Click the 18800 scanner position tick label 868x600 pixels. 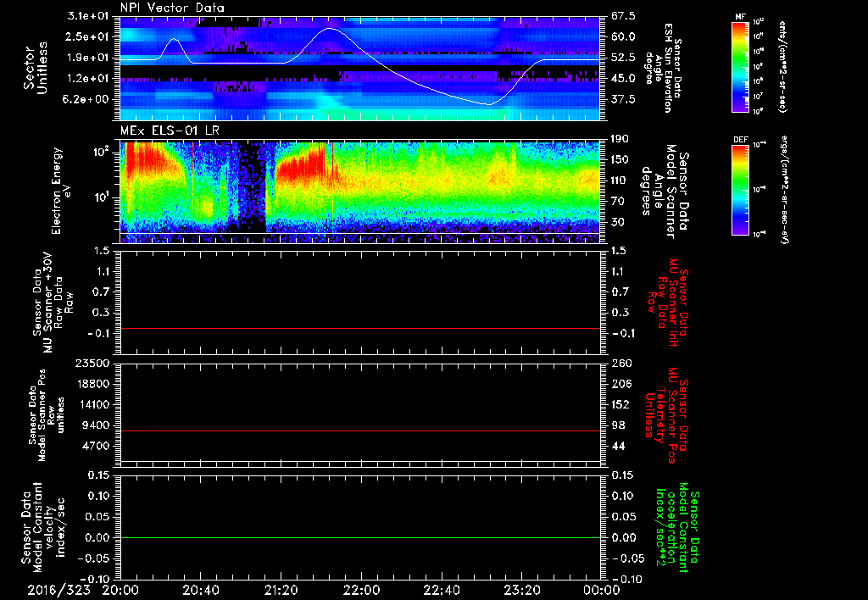click(x=94, y=384)
